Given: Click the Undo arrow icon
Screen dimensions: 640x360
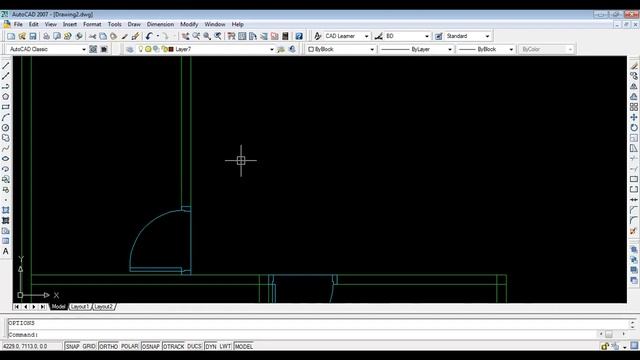Looking at the screenshot, I should (149, 36).
